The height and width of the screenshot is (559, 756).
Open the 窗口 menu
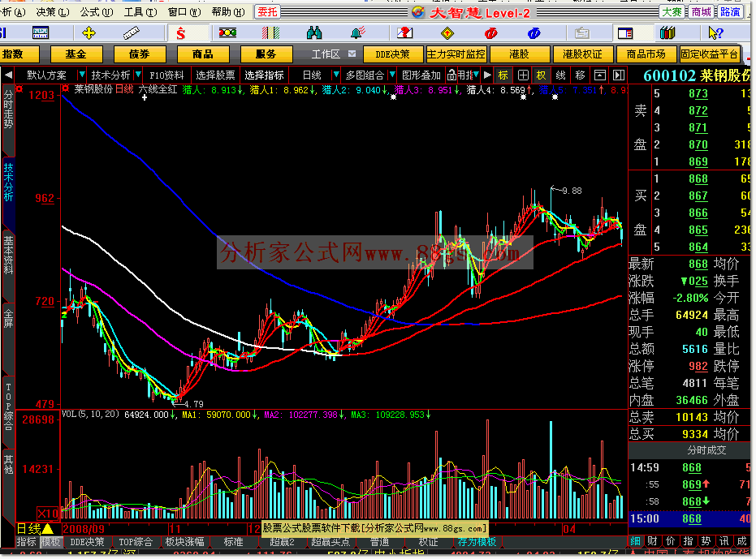coord(184,12)
